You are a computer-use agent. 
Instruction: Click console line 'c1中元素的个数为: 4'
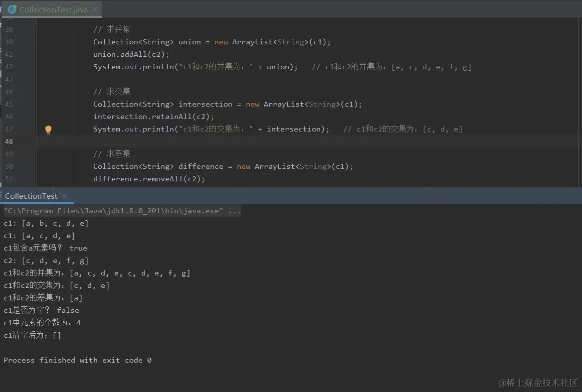pos(42,323)
